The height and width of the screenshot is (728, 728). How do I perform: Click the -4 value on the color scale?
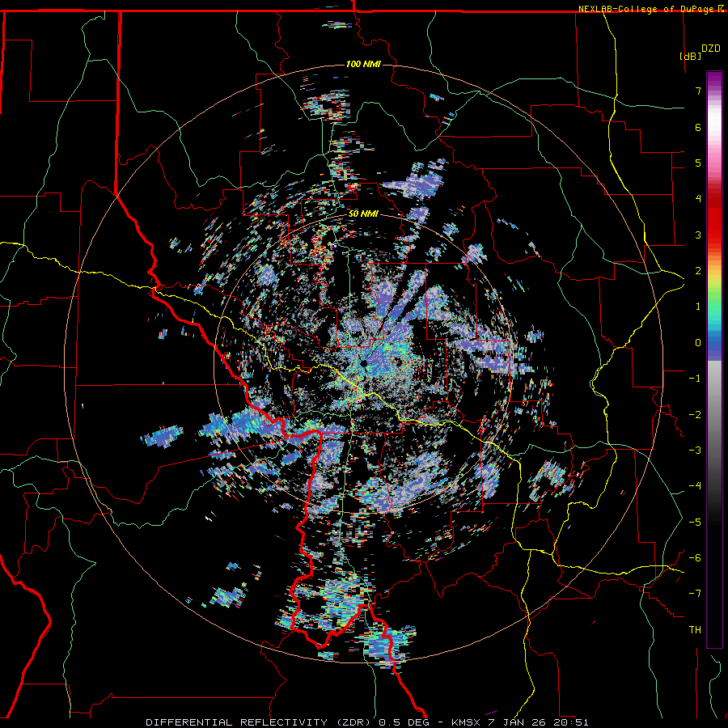click(695, 486)
